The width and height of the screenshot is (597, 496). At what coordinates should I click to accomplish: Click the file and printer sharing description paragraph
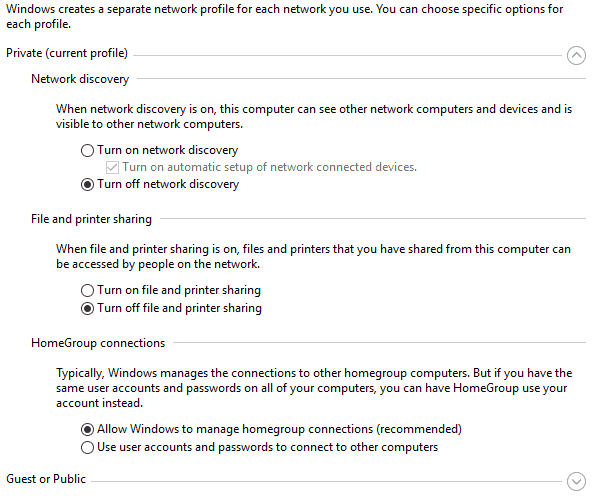[x=313, y=257]
